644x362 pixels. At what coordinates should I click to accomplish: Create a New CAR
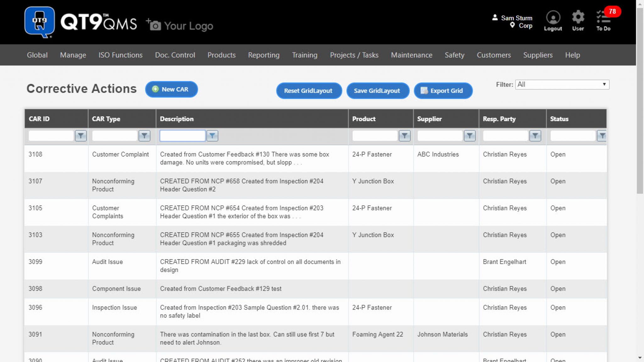[171, 89]
